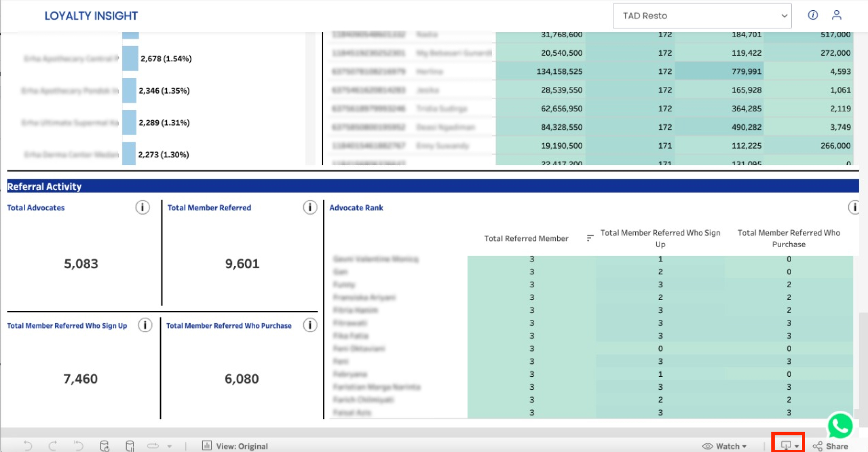Image resolution: width=868 pixels, height=452 pixels.
Task: Click the Total Member Referred Who Purchase header
Action: pyautogui.click(x=788, y=238)
